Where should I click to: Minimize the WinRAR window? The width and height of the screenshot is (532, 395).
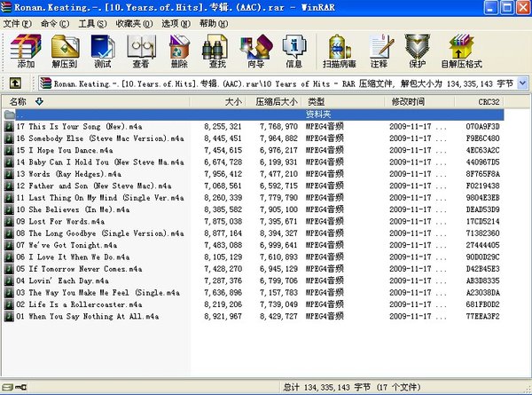490,7
